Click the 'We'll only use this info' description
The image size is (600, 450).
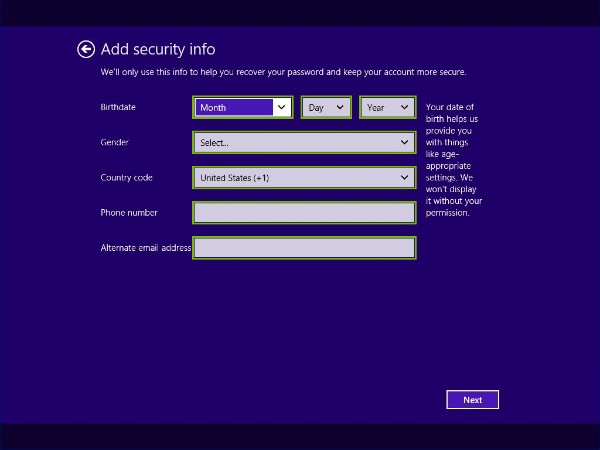tap(284, 72)
